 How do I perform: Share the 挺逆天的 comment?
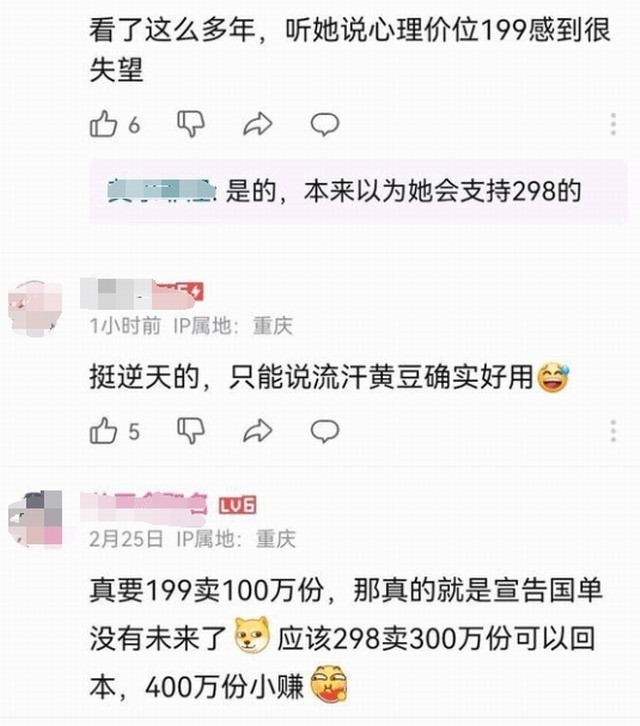257,431
